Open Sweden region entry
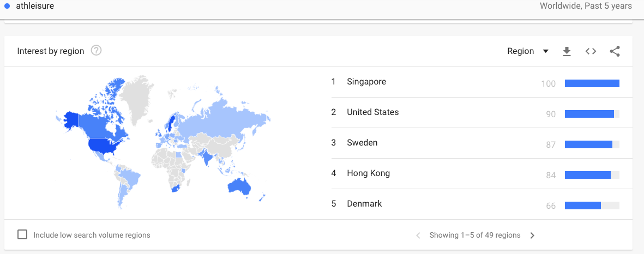The height and width of the screenshot is (254, 644). click(x=362, y=143)
